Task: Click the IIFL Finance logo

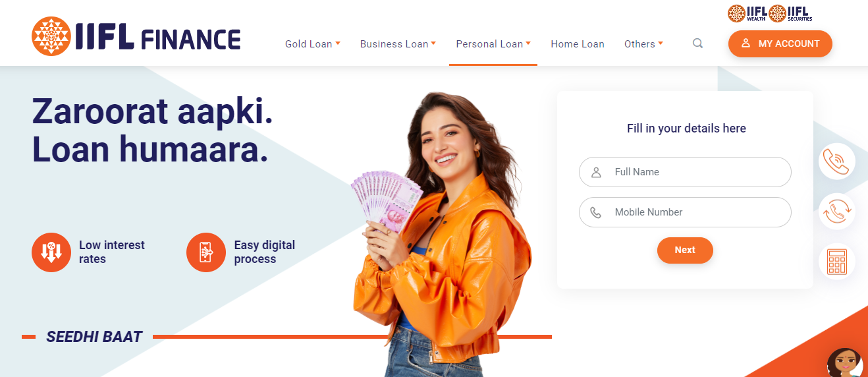Action: point(136,36)
